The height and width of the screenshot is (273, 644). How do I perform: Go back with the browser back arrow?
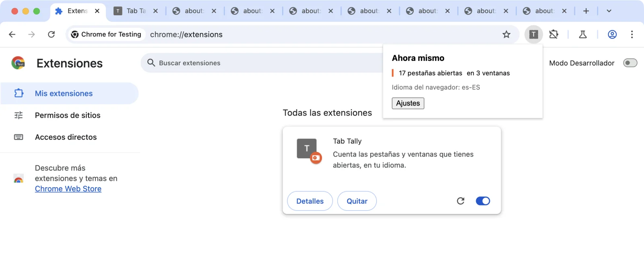pyautogui.click(x=12, y=34)
